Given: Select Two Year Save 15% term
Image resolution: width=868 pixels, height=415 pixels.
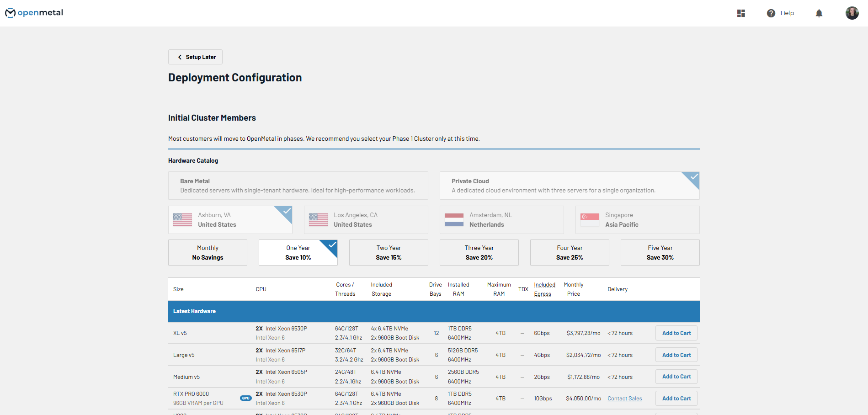Looking at the screenshot, I should (389, 252).
